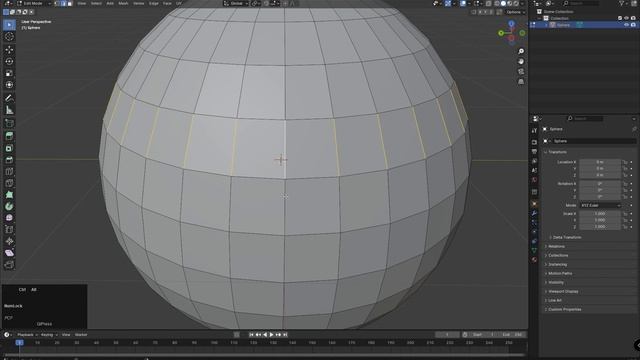Select the Inset Faces tool
Viewport: 640px width, 360px height.
9,148
